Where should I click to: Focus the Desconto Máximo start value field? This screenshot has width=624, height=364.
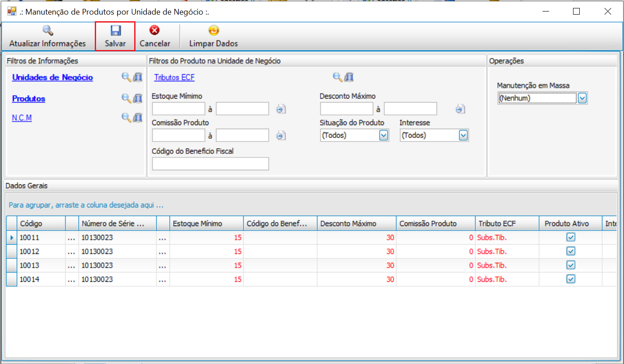coord(347,109)
